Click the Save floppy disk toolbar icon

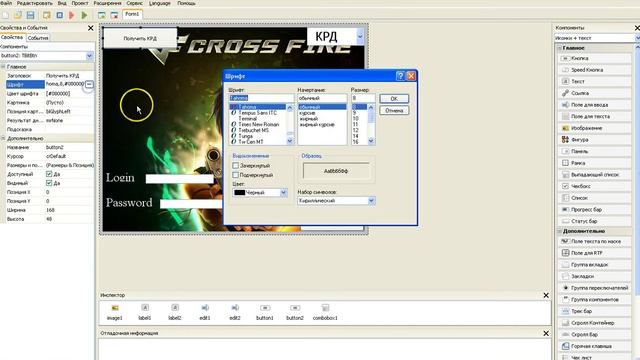[31, 15]
